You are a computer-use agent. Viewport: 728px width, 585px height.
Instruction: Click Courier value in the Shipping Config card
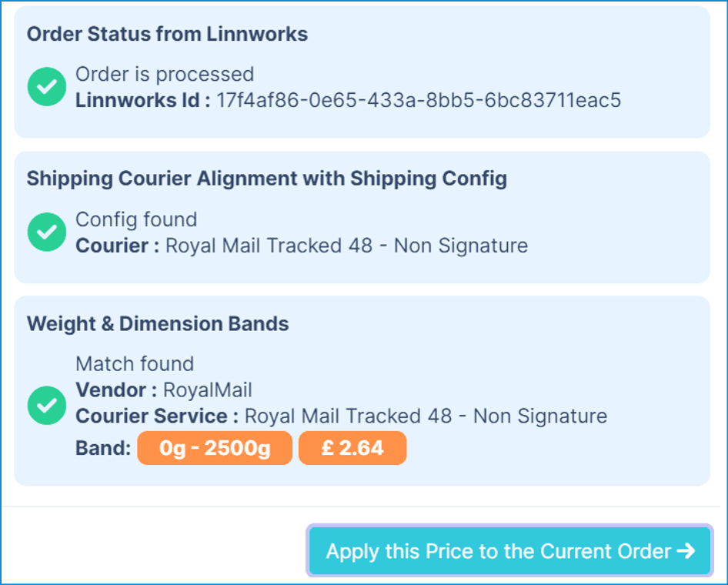[x=347, y=246]
